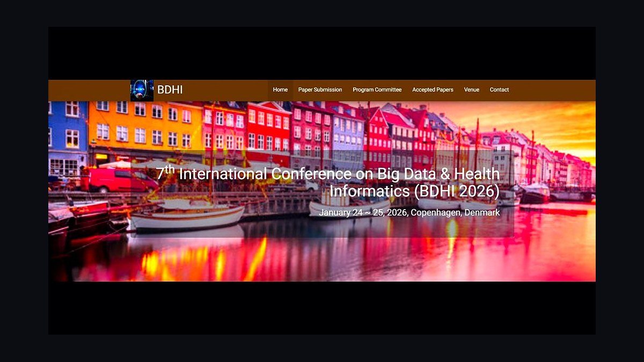This screenshot has width=644, height=362.
Task: Click the 7th International Conference heading
Action: click(328, 182)
